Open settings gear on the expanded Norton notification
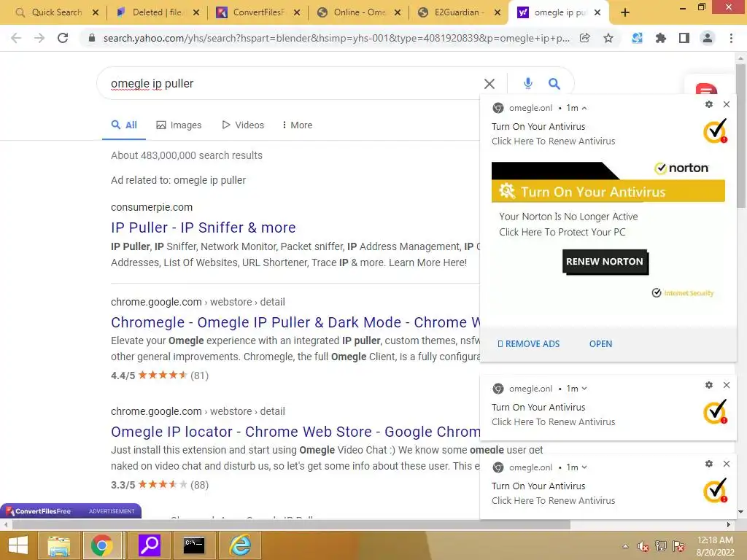The height and width of the screenshot is (560, 747). coord(709,104)
